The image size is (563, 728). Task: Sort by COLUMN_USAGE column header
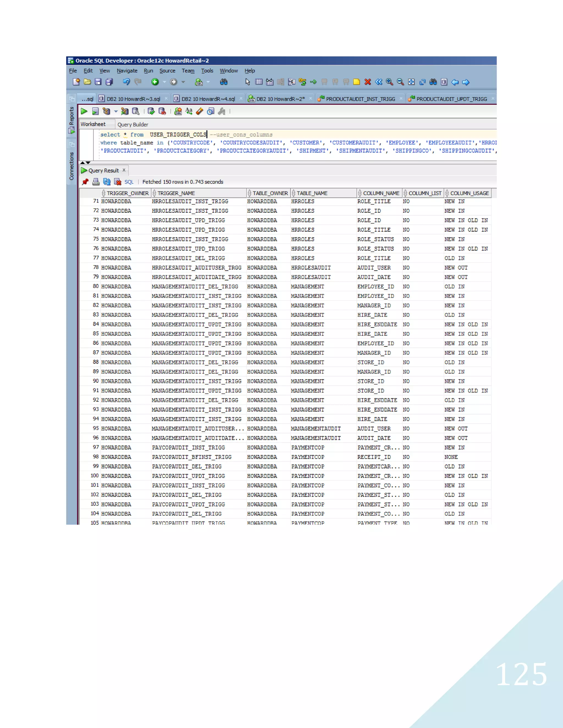click(x=468, y=193)
